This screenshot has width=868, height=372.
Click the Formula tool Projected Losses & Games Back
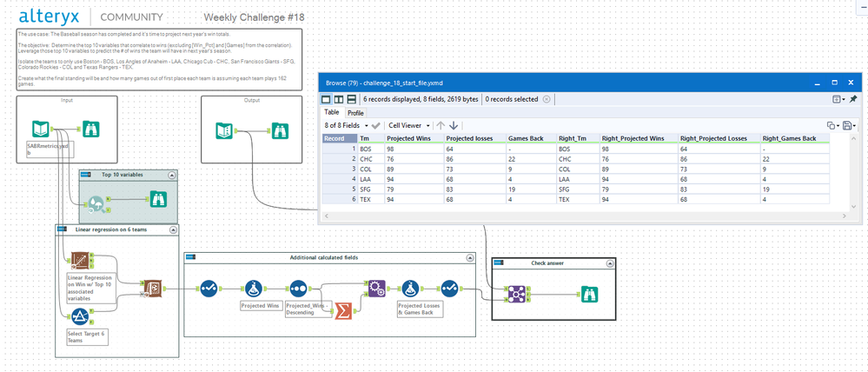click(410, 289)
